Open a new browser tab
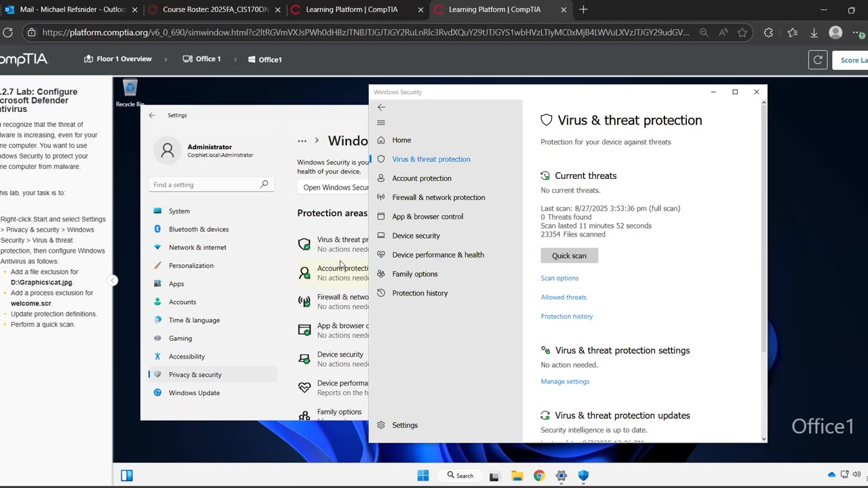The image size is (868, 488). (583, 9)
